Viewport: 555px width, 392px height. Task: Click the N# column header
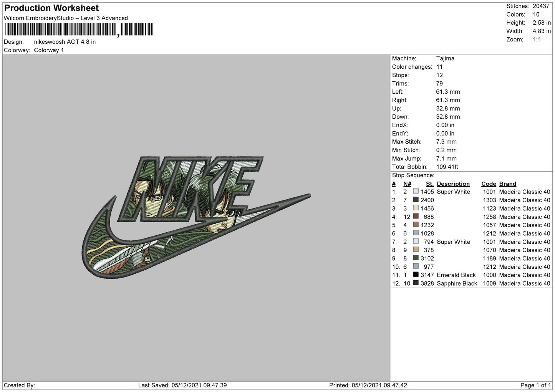407,184
